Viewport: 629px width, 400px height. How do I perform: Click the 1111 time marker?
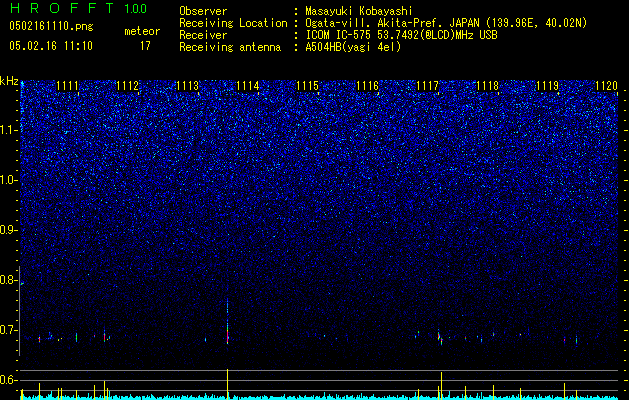[67, 86]
